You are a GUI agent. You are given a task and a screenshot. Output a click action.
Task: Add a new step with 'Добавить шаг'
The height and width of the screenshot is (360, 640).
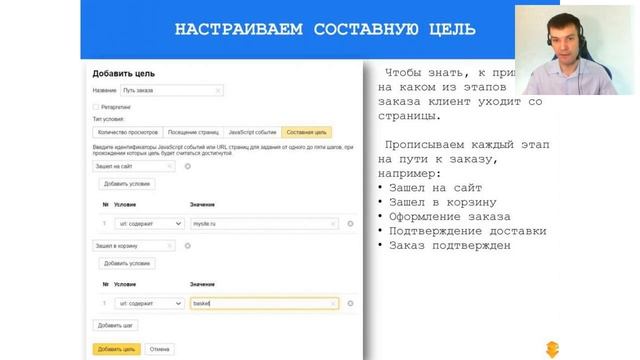[115, 325]
